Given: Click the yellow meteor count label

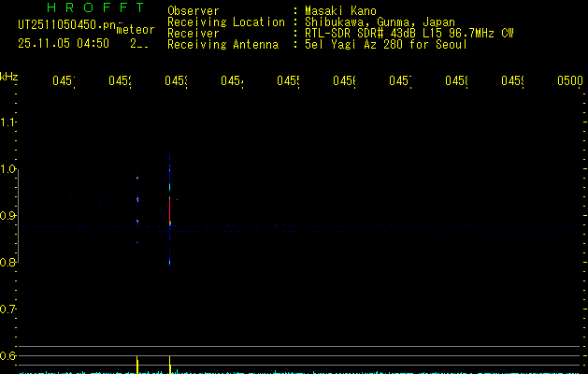Looking at the screenshot, I should (x=135, y=30).
